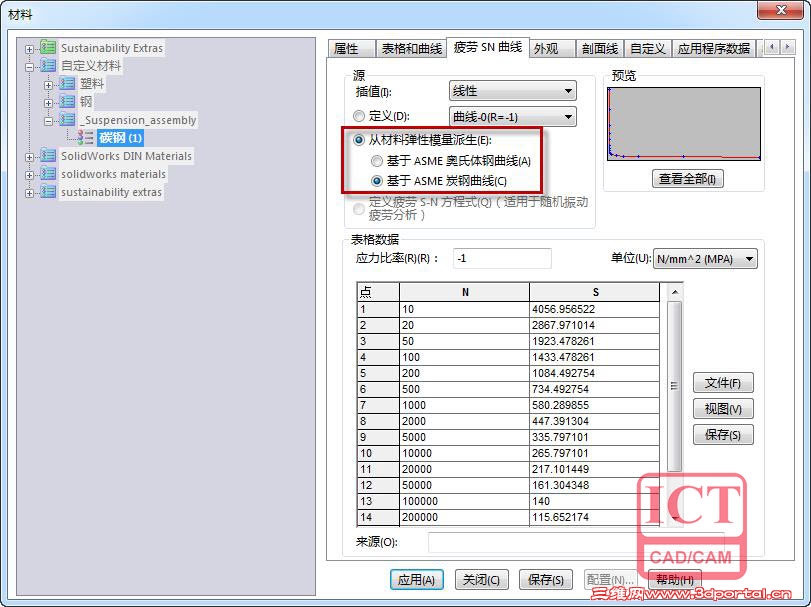
Task: Expand the Sustainability Extras tree node
Action: [29, 50]
